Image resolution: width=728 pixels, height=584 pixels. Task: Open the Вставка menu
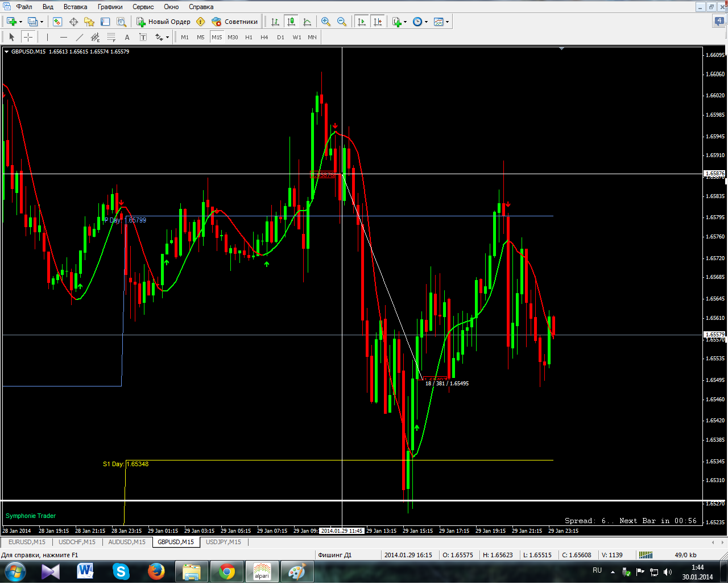pos(76,7)
